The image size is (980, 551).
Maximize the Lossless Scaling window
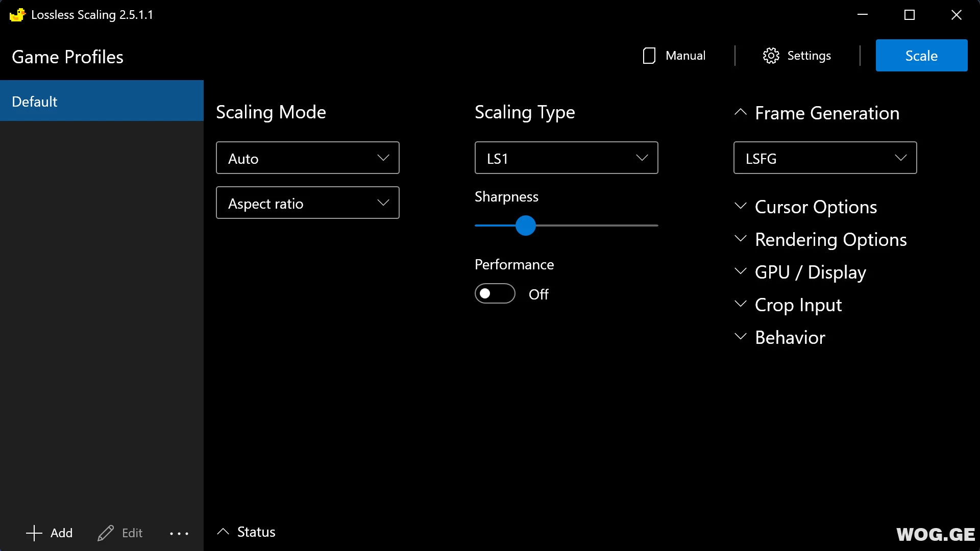(910, 15)
